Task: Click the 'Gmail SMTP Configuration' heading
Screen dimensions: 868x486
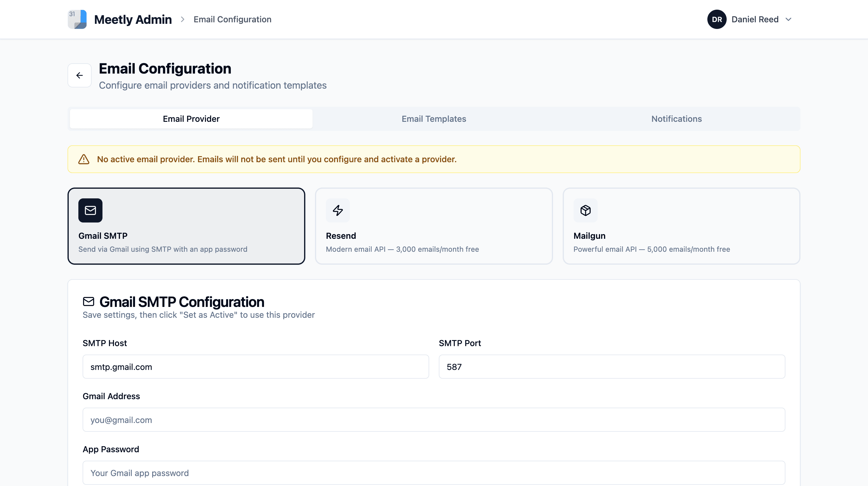Action: (x=182, y=302)
